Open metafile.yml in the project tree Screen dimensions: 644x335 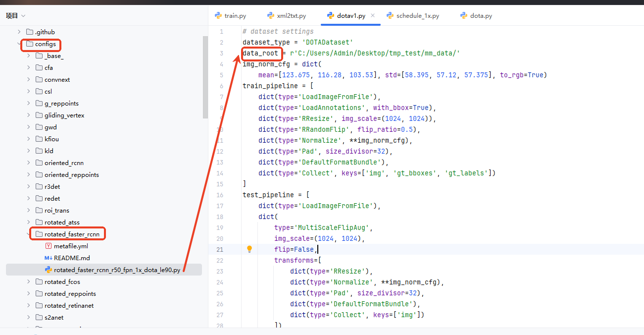pyautogui.click(x=71, y=246)
